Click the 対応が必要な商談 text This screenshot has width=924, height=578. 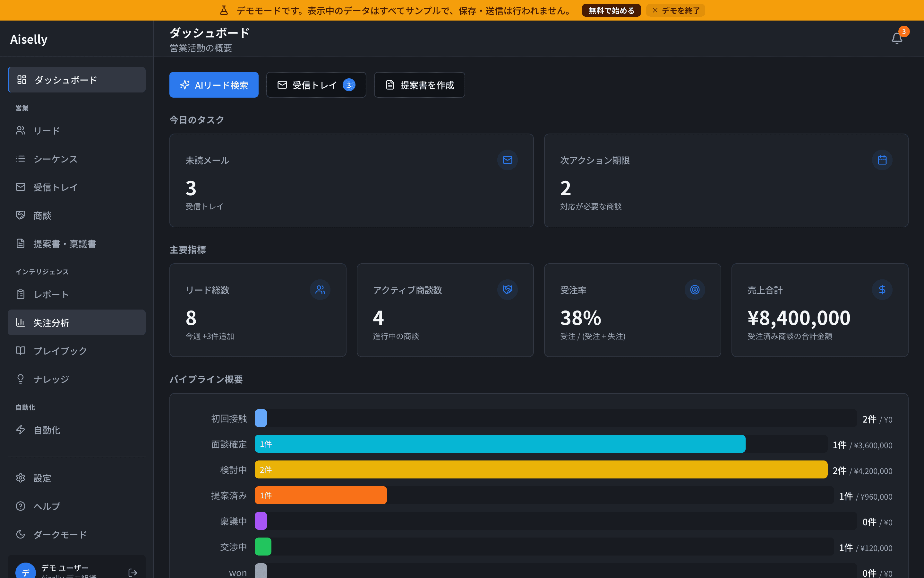591,206
